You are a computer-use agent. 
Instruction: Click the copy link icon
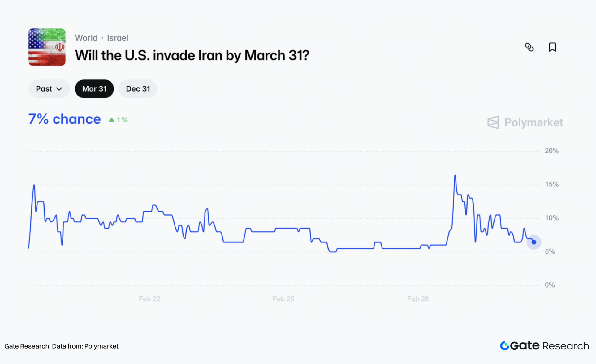[529, 47]
